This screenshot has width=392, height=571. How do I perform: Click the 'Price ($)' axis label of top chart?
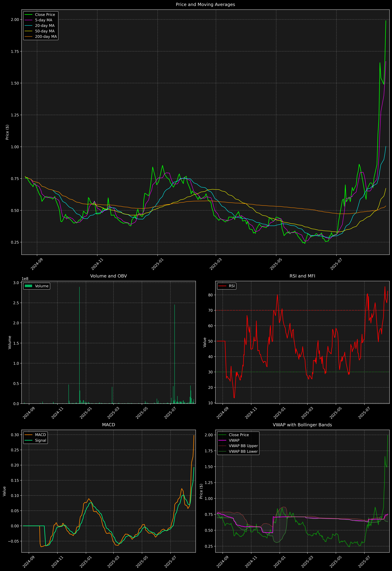coord(7,132)
